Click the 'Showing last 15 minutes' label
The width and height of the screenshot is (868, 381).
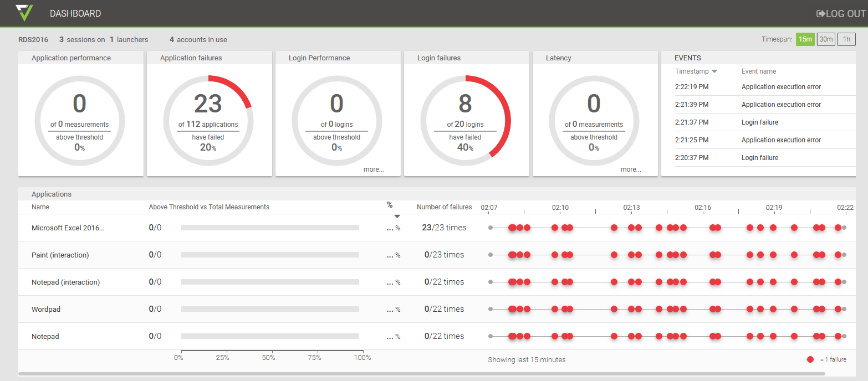pos(527,360)
